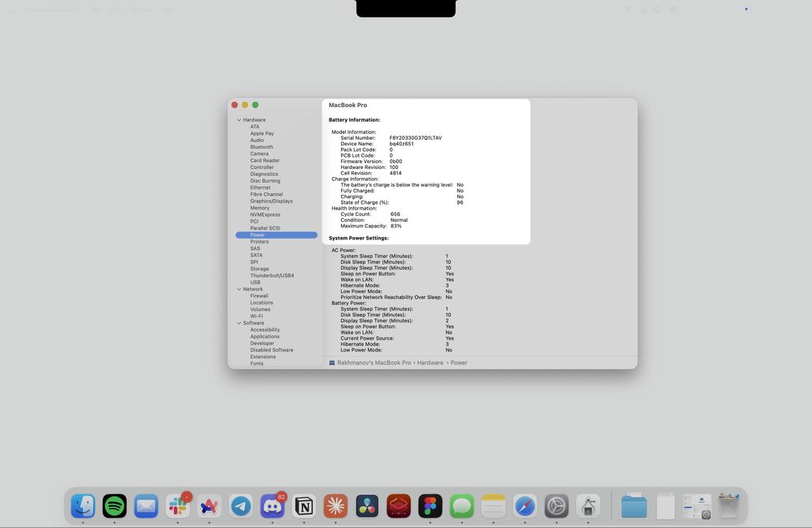The width and height of the screenshot is (812, 528).
Task: Select Printers in the sidebar
Action: [x=260, y=241]
